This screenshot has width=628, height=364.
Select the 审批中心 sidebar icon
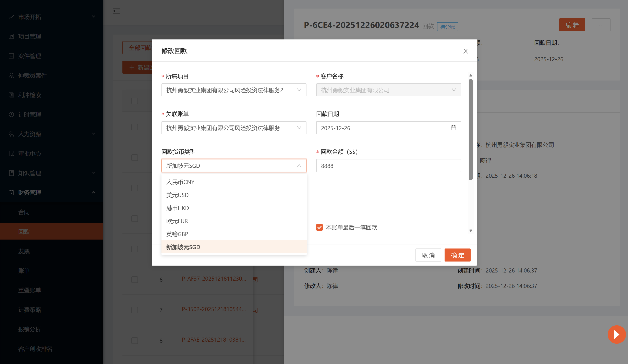click(x=11, y=154)
